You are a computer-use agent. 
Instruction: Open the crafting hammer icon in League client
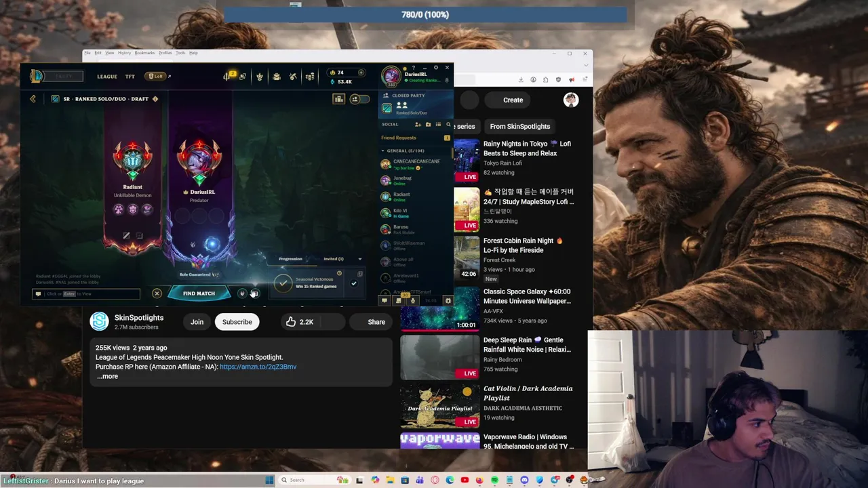(293, 77)
